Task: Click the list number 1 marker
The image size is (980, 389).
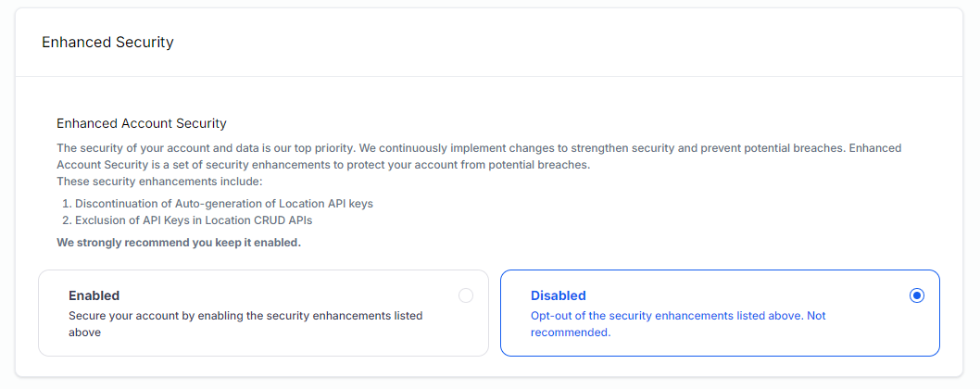Action: point(67,204)
